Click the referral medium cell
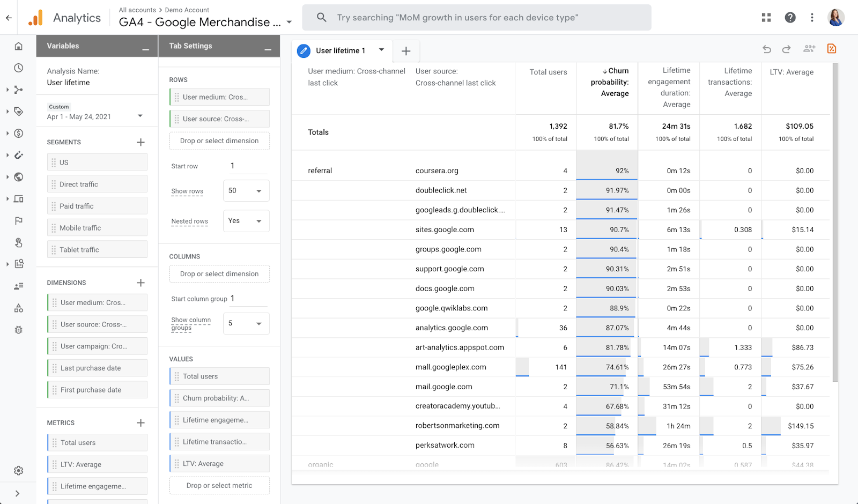Screen dimensions: 858x504 click(320, 171)
